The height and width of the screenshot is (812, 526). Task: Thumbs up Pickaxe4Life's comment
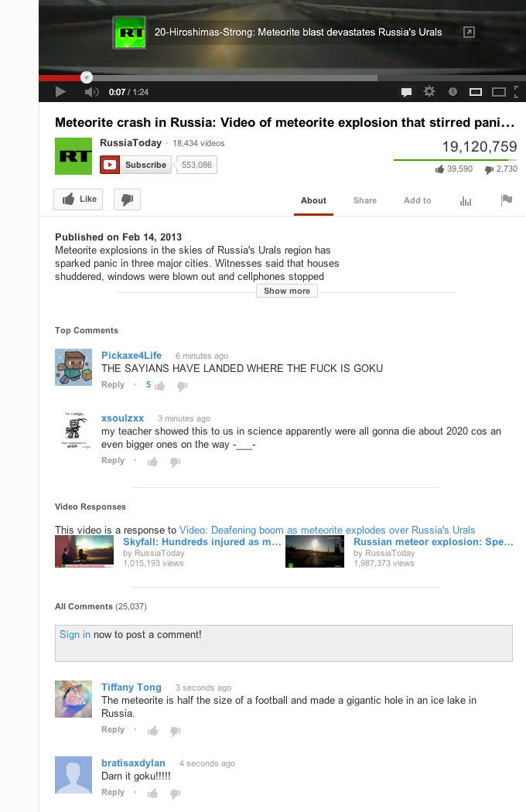tap(159, 386)
